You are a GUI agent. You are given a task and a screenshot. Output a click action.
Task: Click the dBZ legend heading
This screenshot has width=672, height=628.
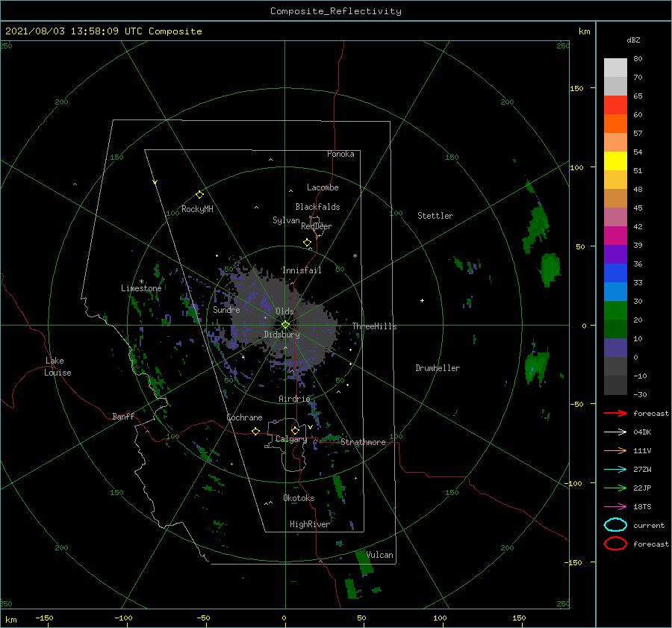633,40
